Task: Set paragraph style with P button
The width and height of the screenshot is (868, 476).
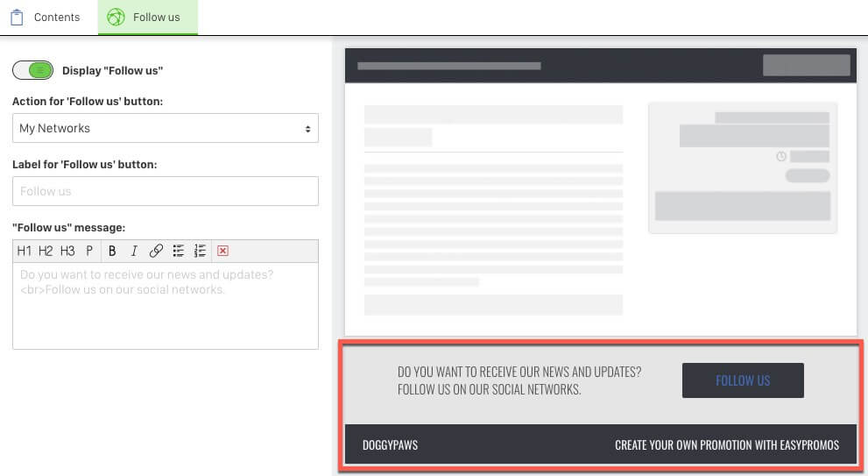Action: (x=89, y=251)
